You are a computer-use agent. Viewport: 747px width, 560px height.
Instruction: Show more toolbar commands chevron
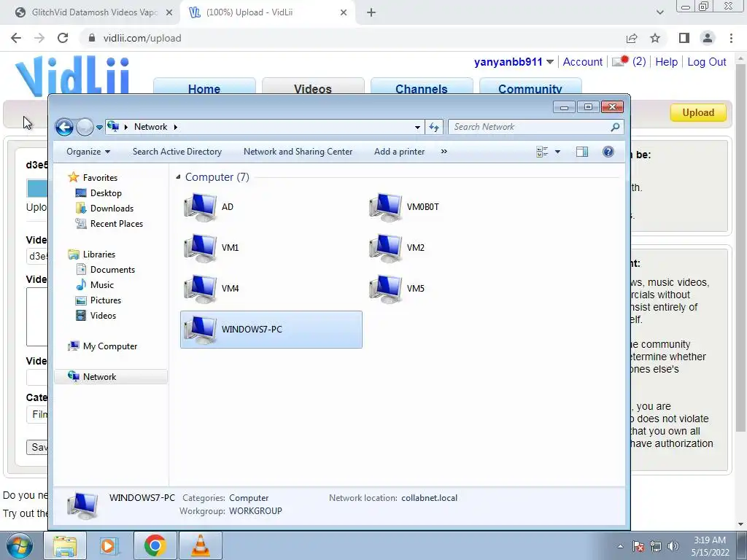(444, 152)
